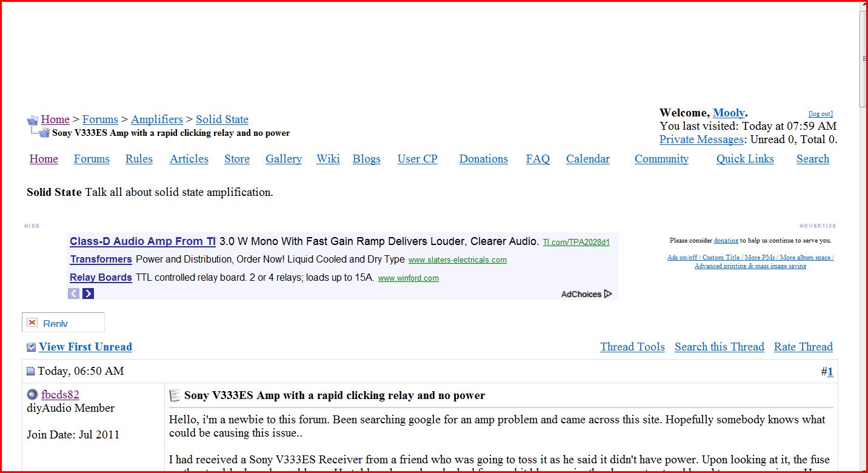Viewport: 868px width, 473px height.
Task: Click the 'Today, 06:50 AM' timestamp text
Action: [81, 371]
